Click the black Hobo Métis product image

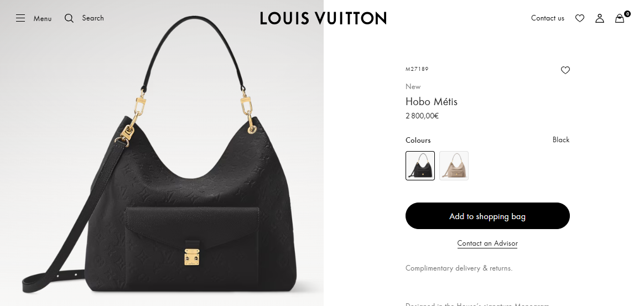162,153
